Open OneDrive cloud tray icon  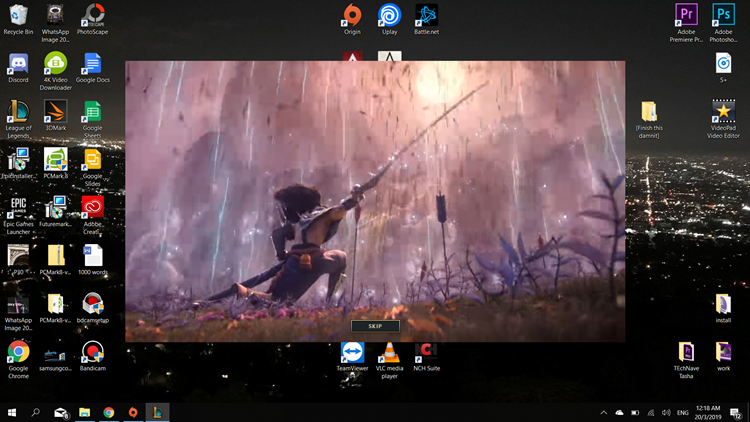619,412
